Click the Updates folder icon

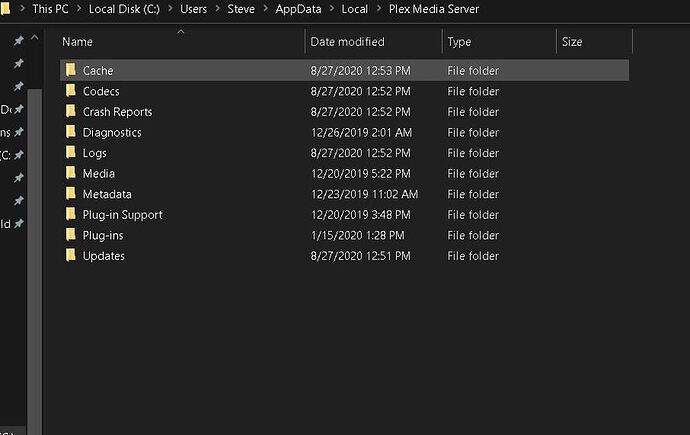coord(71,256)
